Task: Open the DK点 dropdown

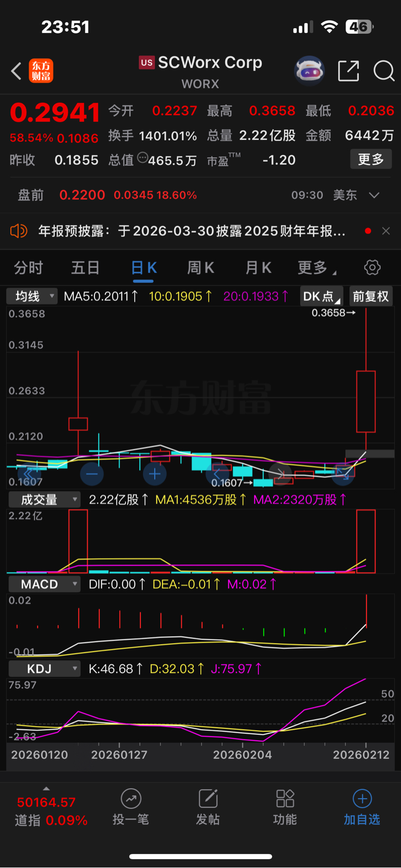Action: click(x=322, y=296)
